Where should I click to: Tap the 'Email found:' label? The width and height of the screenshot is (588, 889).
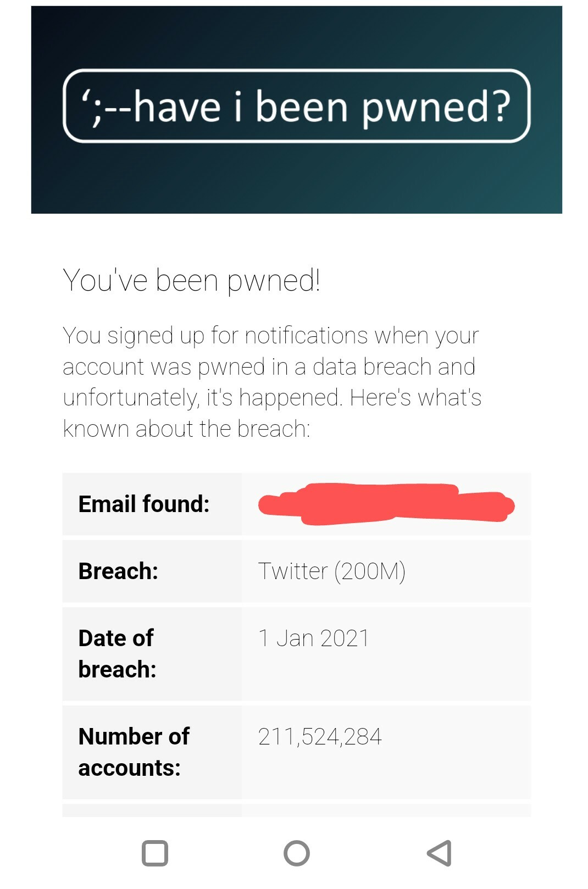144,504
